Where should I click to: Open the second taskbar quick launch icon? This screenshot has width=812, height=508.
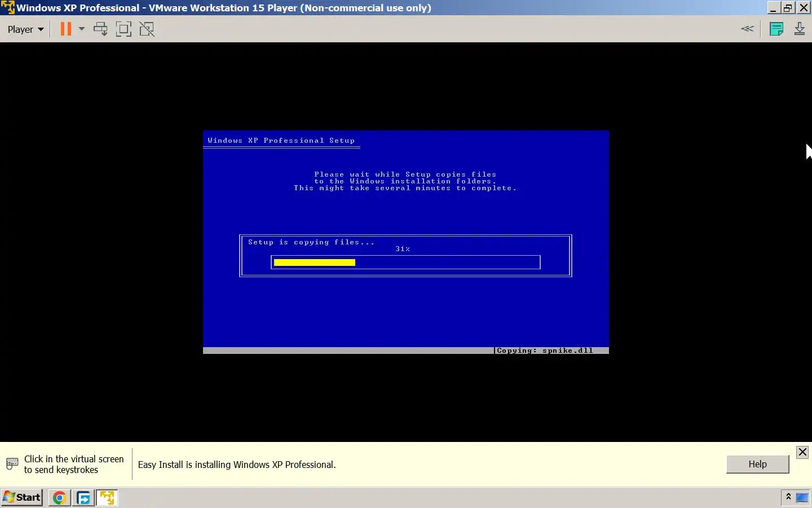[83, 498]
